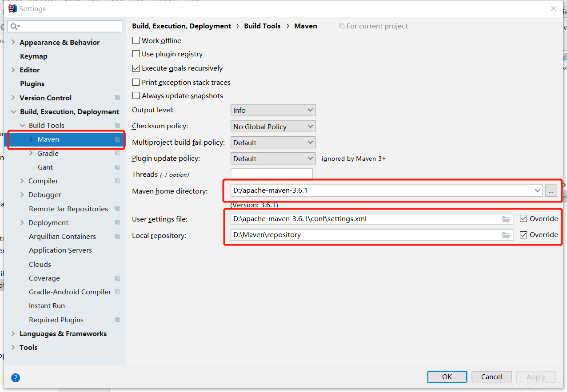Click project-level icon beside Coverage row
The image size is (567, 392).
[x=118, y=278]
